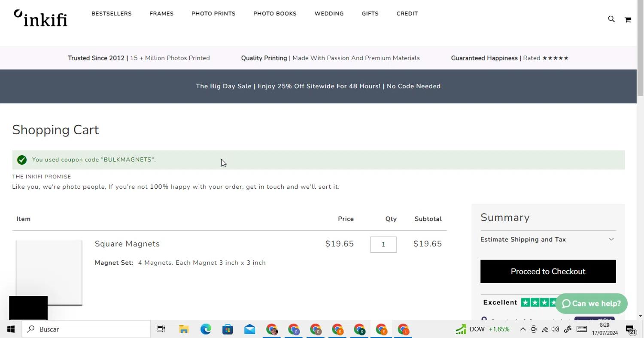Image resolution: width=644 pixels, height=338 pixels.
Task: Click the DOW stock widget in the taskbar
Action: pyautogui.click(x=483, y=329)
